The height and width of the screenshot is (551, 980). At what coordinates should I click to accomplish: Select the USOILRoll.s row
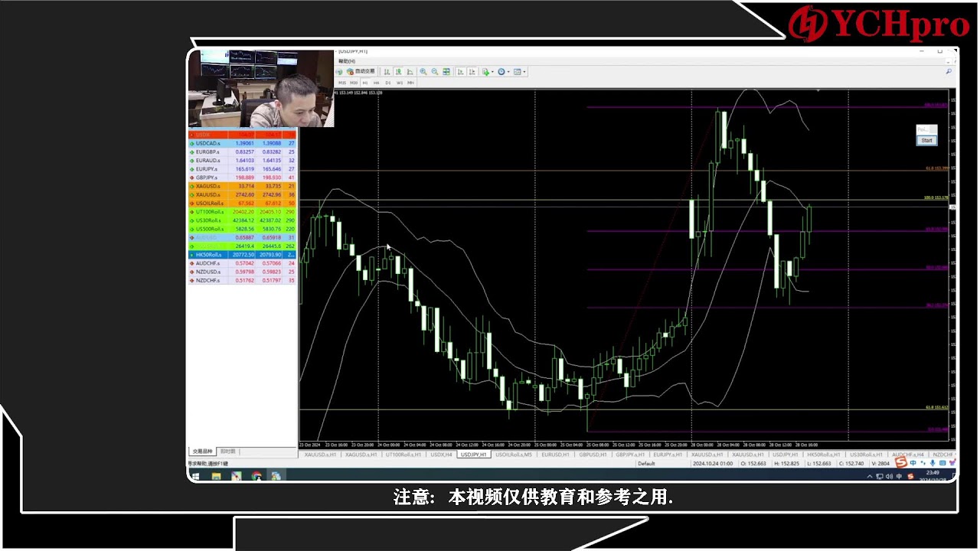(x=242, y=203)
